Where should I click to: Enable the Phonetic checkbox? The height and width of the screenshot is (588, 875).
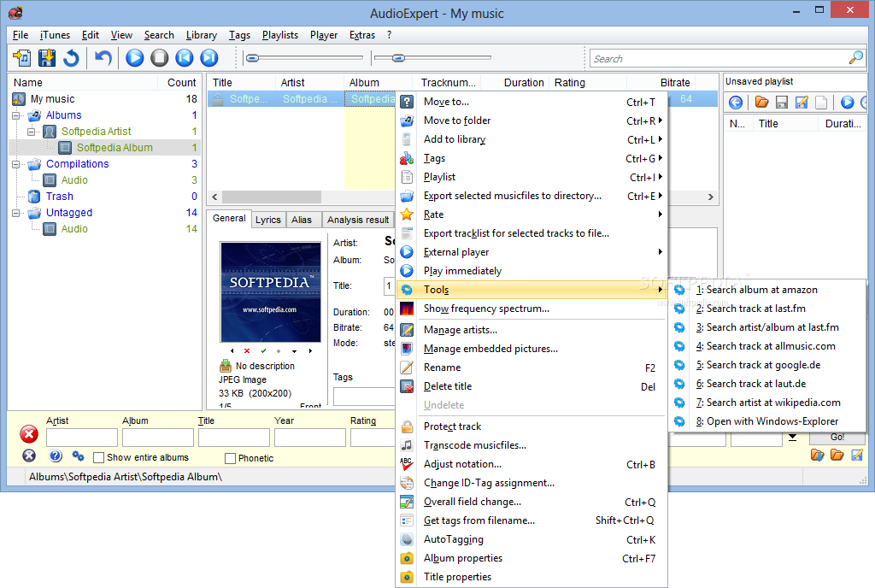230,458
